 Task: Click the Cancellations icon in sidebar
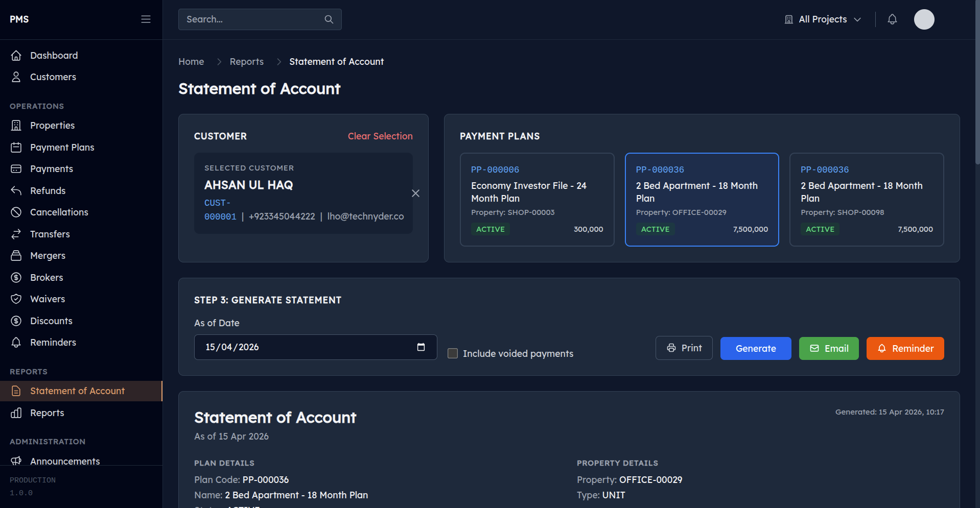[16, 212]
